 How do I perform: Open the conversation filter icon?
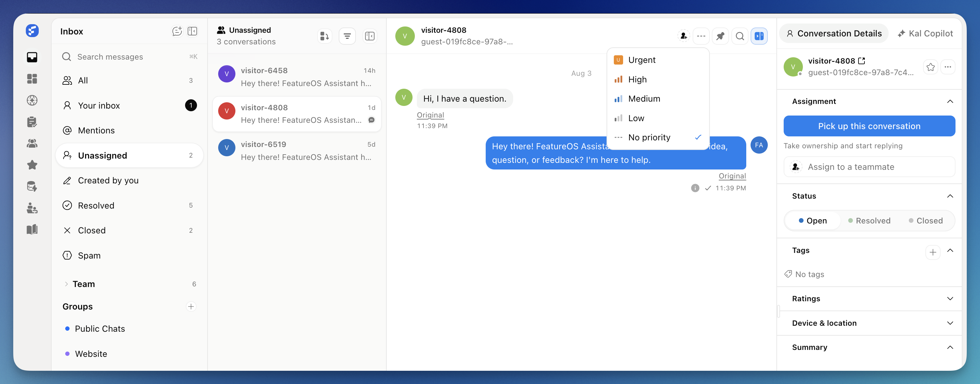pyautogui.click(x=347, y=36)
